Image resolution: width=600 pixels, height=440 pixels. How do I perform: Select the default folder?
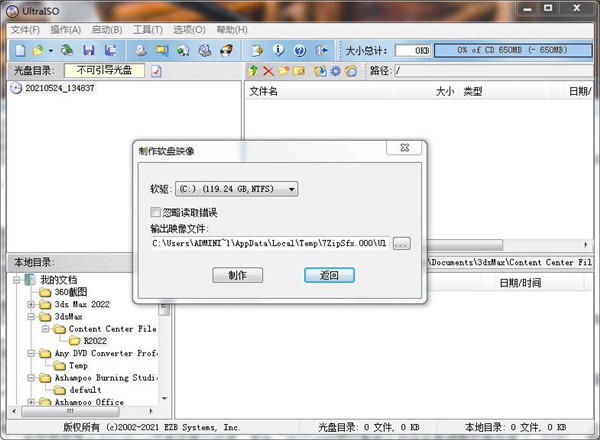coord(85,390)
